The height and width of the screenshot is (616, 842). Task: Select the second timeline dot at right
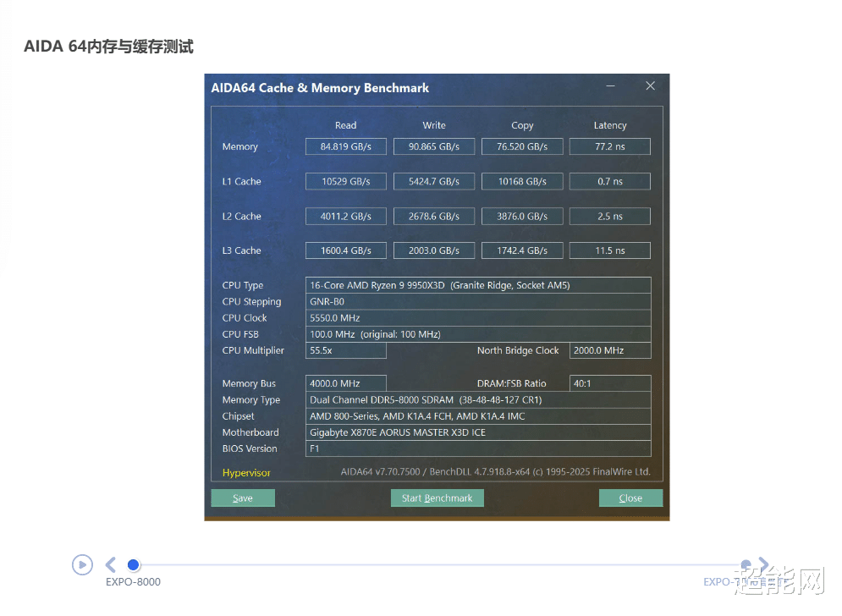[746, 564]
